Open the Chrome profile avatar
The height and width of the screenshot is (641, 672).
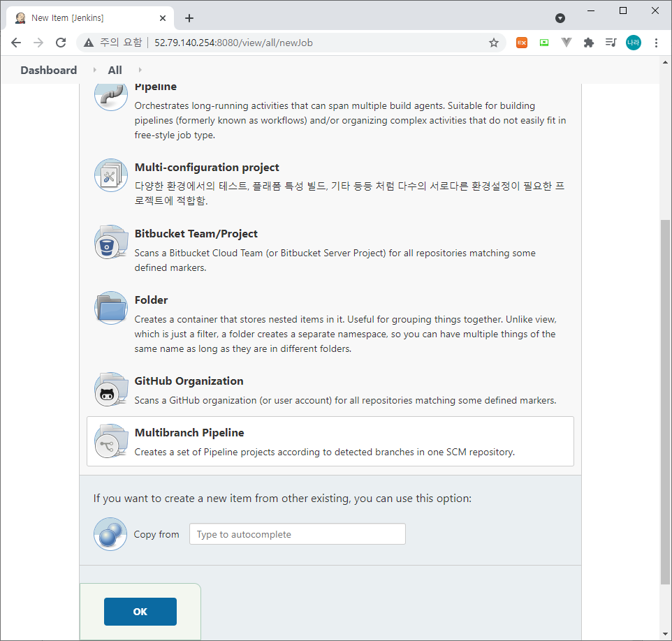pyautogui.click(x=634, y=43)
